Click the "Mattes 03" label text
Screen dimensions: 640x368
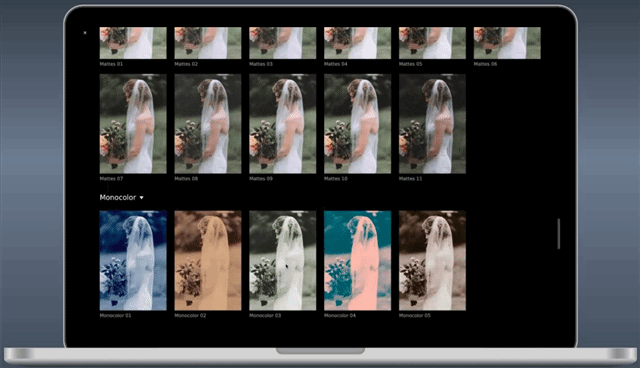pos(261,64)
